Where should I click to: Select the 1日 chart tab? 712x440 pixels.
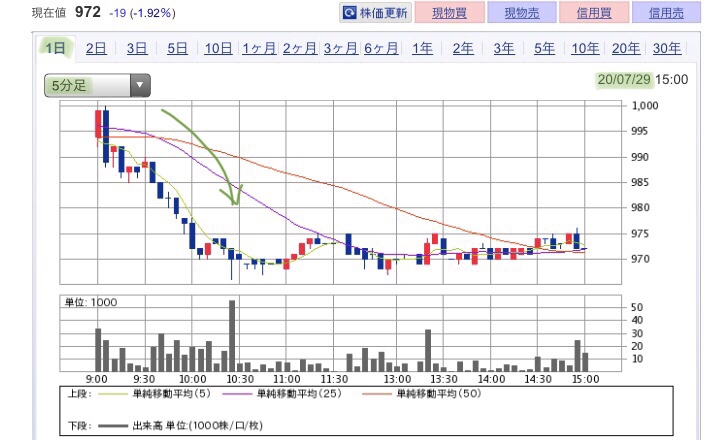click(55, 48)
